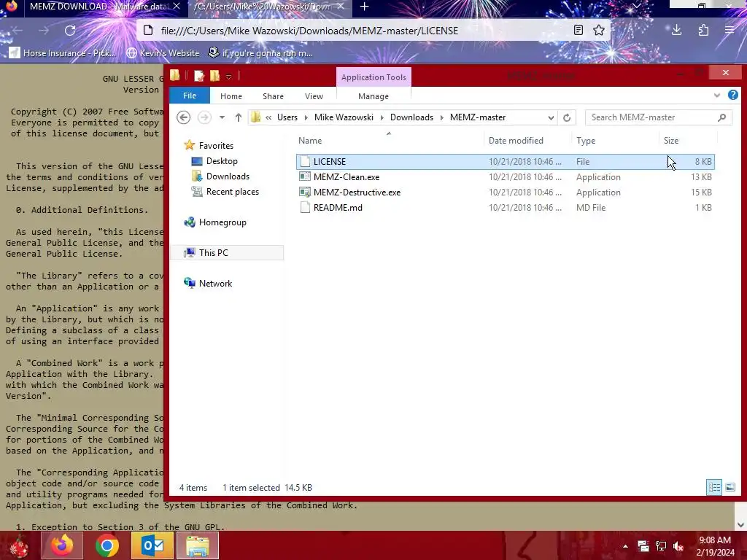Open the File tab in Explorer
This screenshot has height=560, width=747.
coord(190,96)
